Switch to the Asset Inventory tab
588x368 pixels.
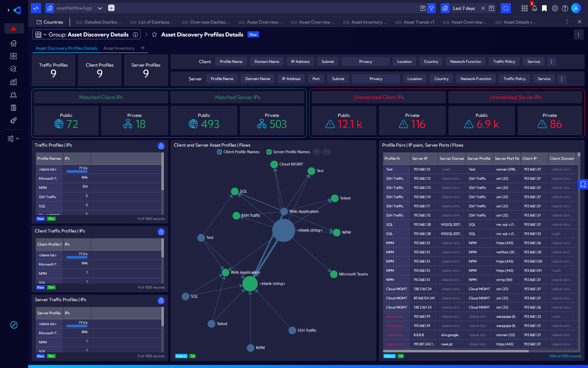pos(119,48)
